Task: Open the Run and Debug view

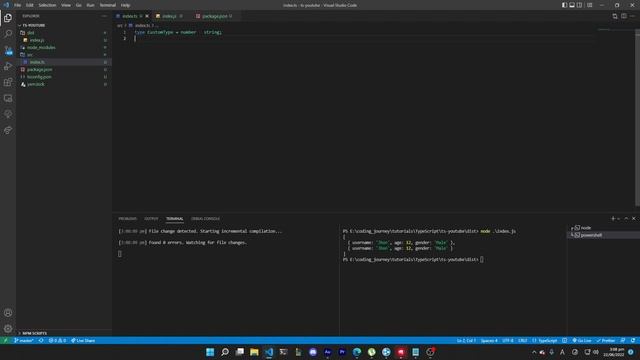Action: (8, 66)
